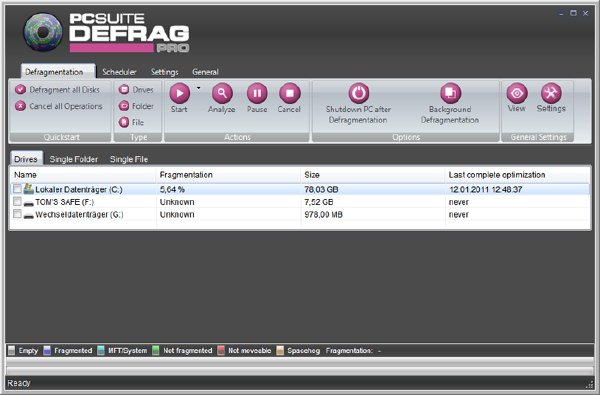The height and width of the screenshot is (395, 600).
Task: Select the TOM'S SAFE (F:) row name
Action: [65, 202]
